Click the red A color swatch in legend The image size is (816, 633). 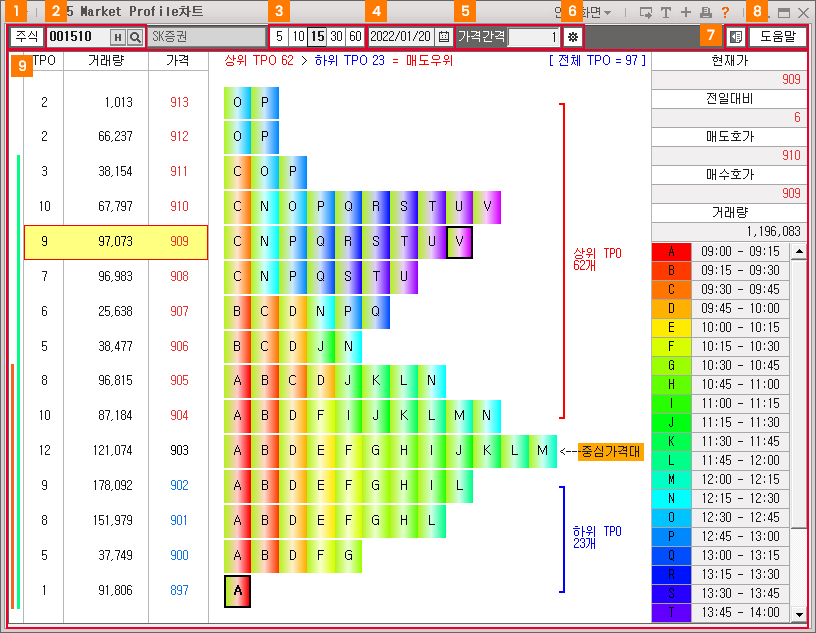[671, 252]
